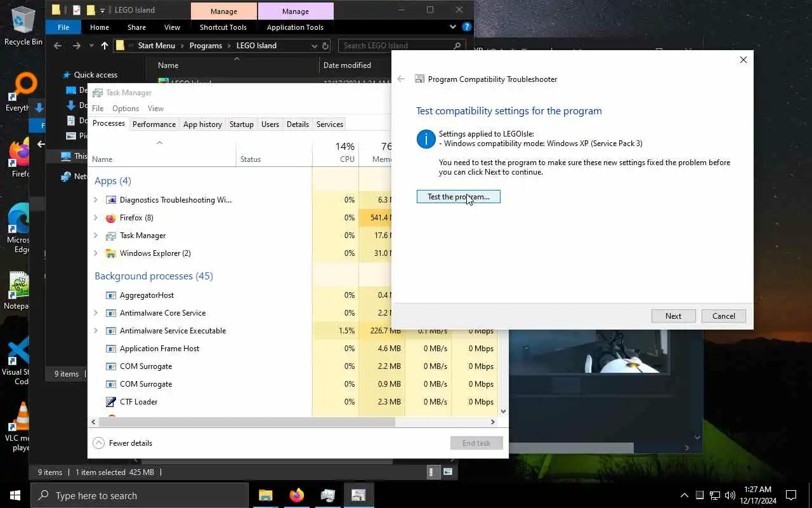This screenshot has height=508, width=812.
Task: Select the Firefox process icon in Task Manager
Action: [111, 218]
